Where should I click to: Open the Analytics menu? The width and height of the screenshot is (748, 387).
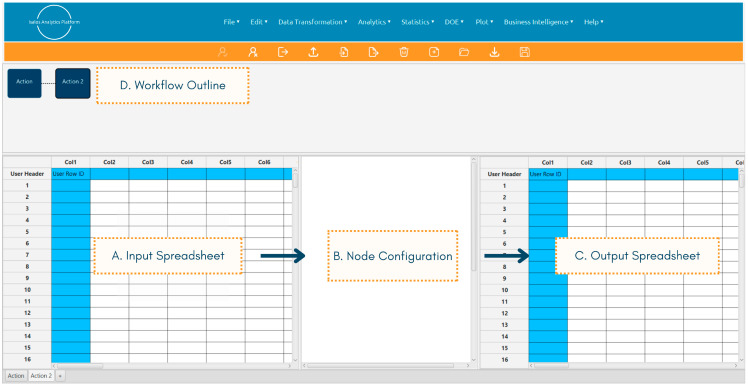tap(374, 22)
